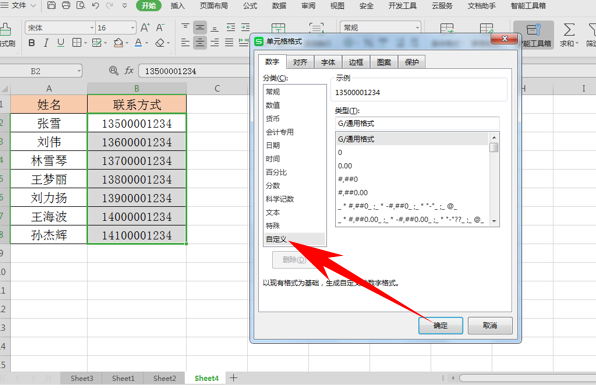Image resolution: width=596 pixels, height=388 pixels.
Task: Switch to the Sheet2 worksheet tab
Action: point(165,378)
